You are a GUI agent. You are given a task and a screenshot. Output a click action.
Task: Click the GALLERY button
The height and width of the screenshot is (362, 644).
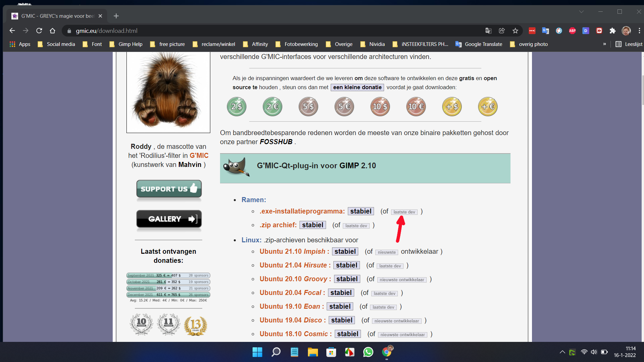point(169,219)
